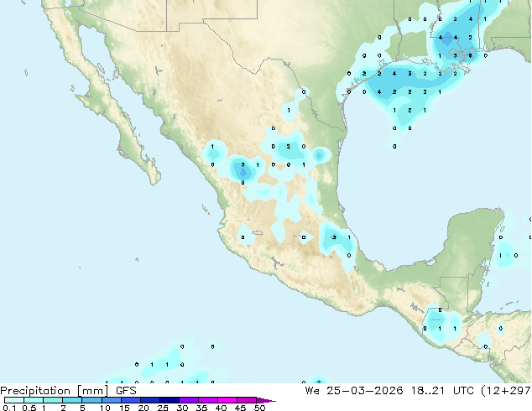Click the '35' legend scale value
This screenshot has height=411, width=532.
click(x=201, y=408)
